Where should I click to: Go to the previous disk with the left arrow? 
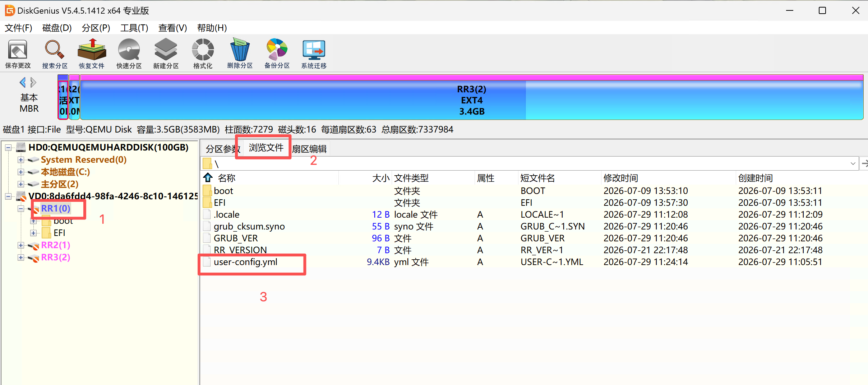tap(23, 83)
